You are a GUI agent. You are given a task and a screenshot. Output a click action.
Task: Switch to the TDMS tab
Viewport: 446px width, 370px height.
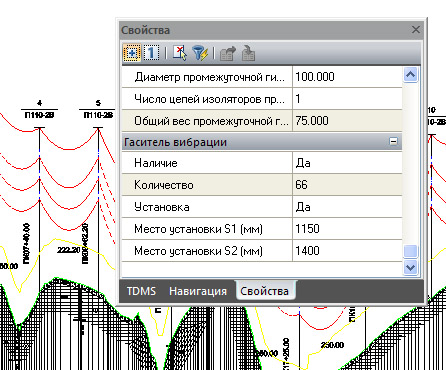pos(141,291)
